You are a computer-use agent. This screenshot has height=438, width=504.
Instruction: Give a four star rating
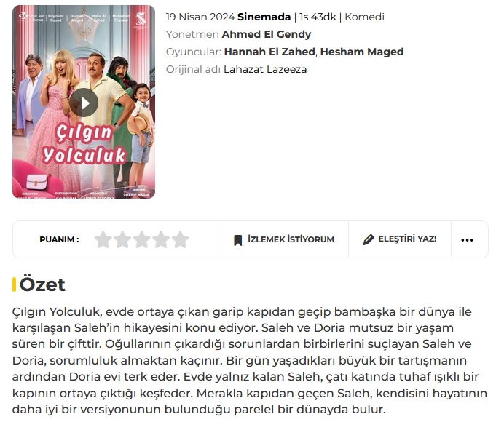point(161,239)
